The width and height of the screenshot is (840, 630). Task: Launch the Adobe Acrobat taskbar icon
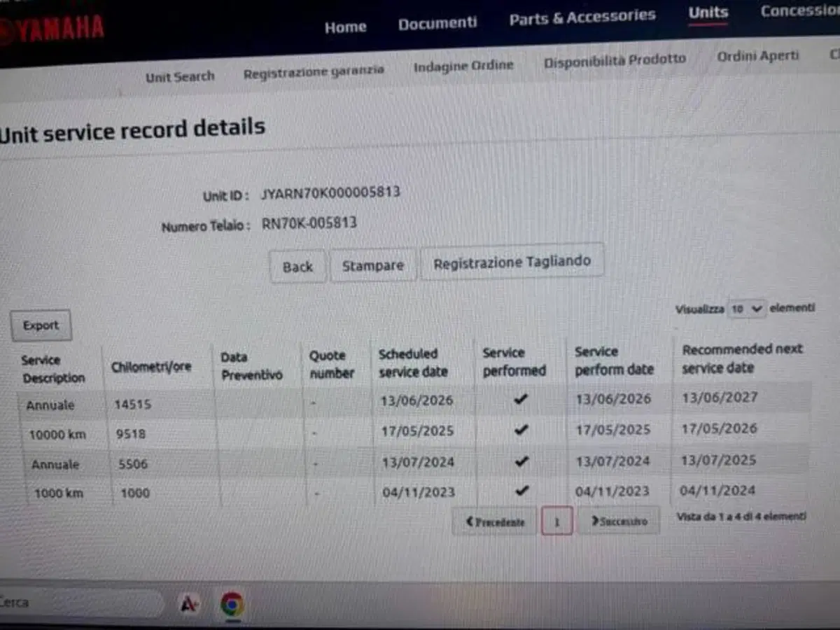[x=188, y=604]
